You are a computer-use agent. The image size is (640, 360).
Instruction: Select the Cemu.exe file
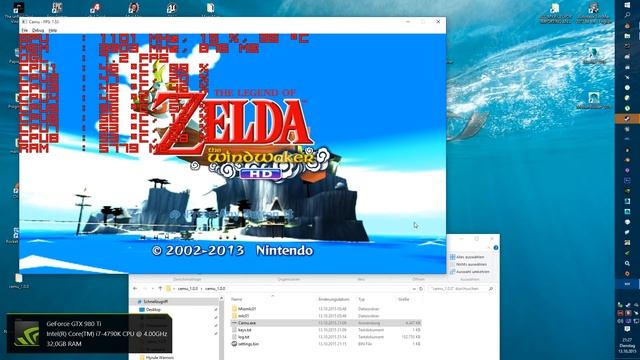tap(326, 322)
